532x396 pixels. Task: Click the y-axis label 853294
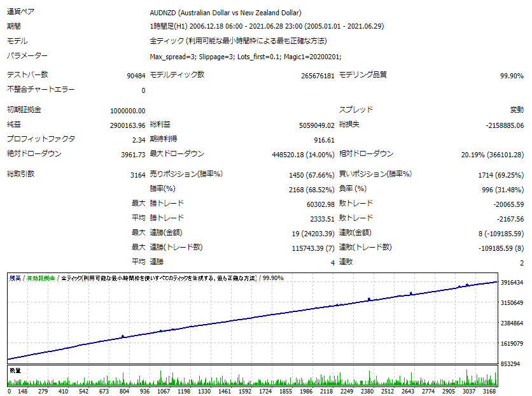pyautogui.click(x=510, y=364)
